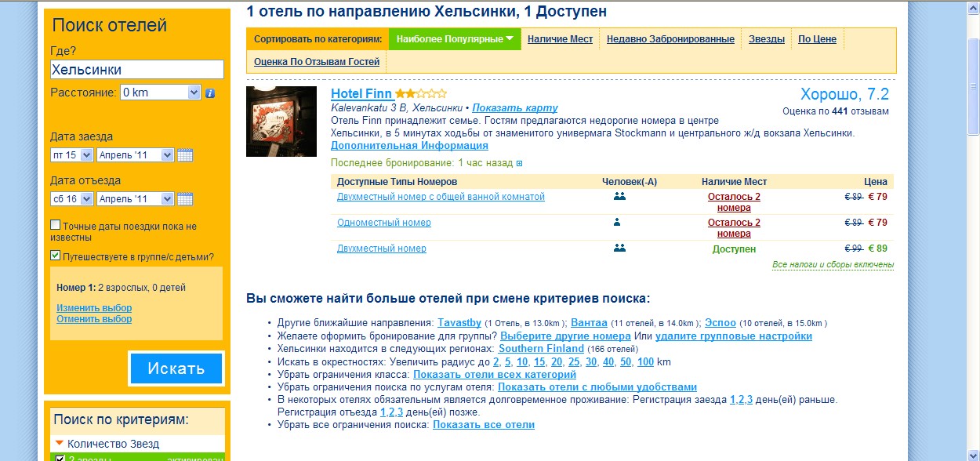Uncheck the 2 звезды star filter
The height and width of the screenshot is (461, 980).
pos(59,458)
